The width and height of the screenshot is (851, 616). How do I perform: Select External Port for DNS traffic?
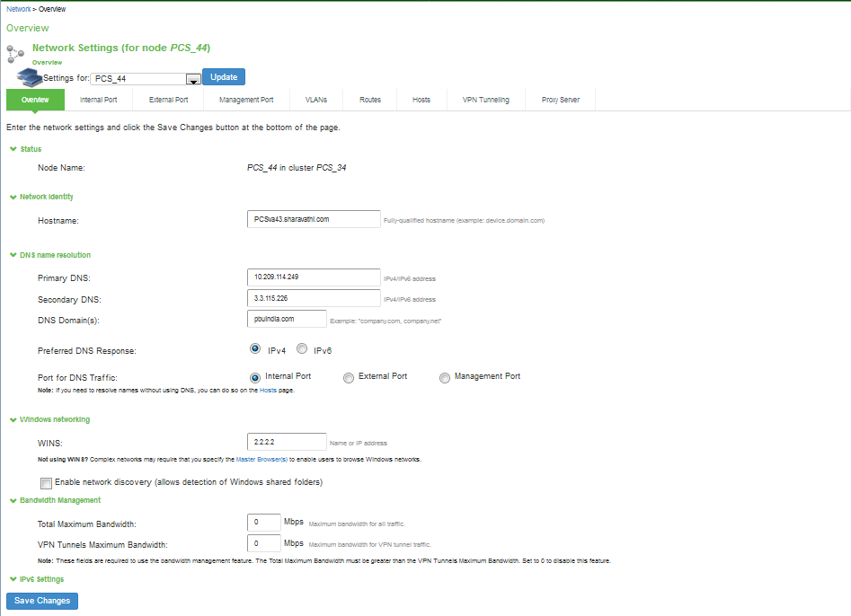(349, 378)
